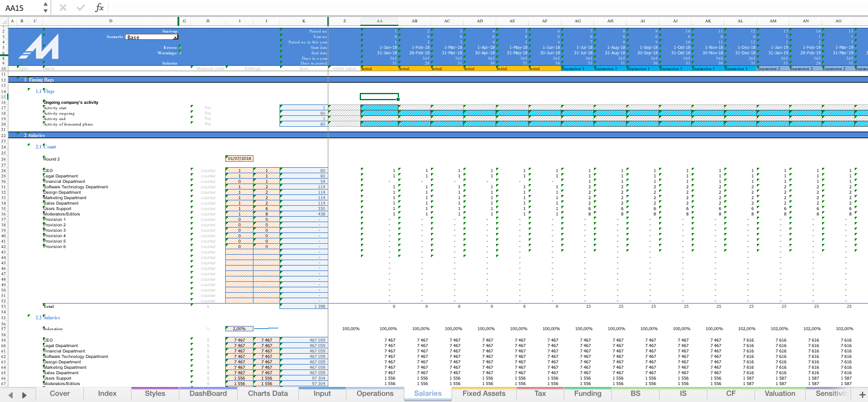Click the confirm entry checkmark icon
This screenshot has height=402, width=868.
(81, 8)
